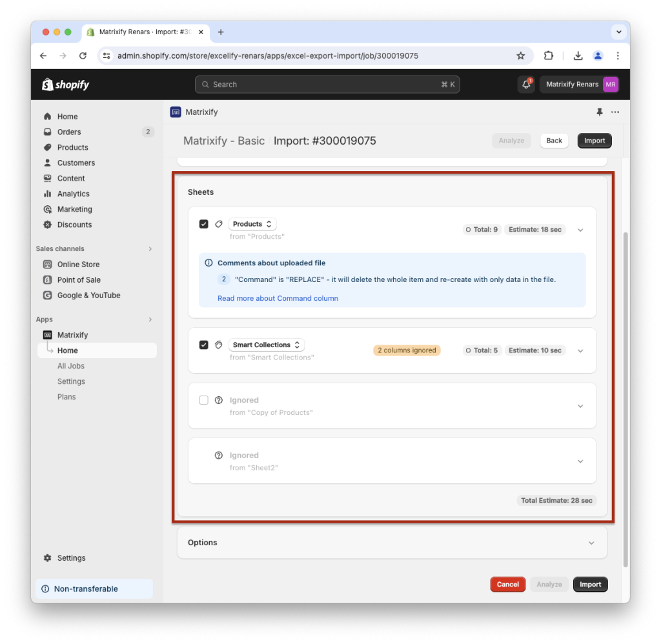Click the notification bell in the top bar
The width and height of the screenshot is (661, 644).
tap(526, 84)
